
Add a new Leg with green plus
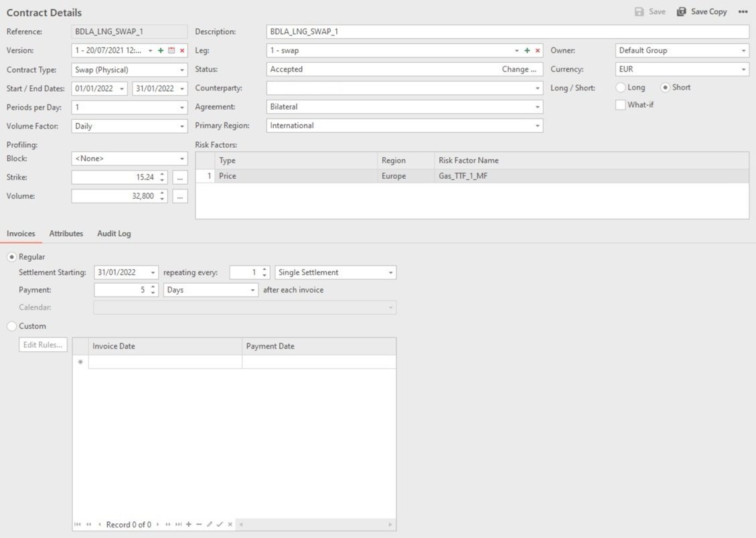click(527, 51)
